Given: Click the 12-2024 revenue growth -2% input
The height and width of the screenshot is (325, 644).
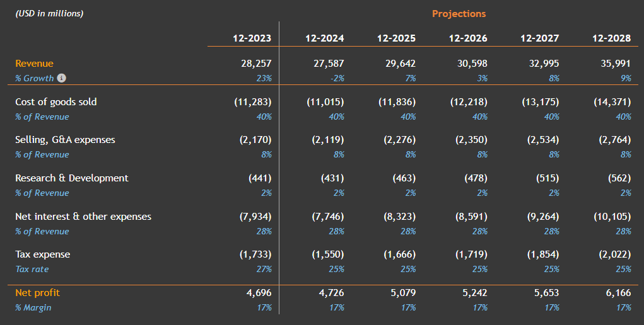Looking at the screenshot, I should pyautogui.click(x=337, y=78).
